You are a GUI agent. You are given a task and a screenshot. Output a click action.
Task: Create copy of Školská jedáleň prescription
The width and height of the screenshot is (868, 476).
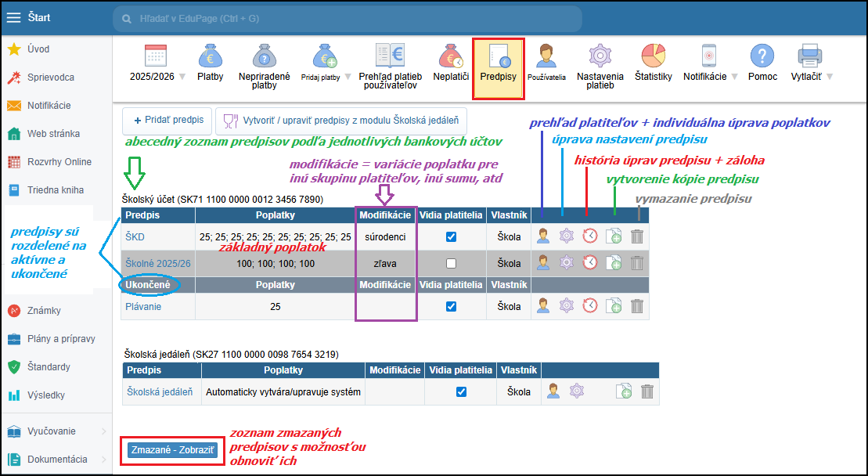tap(624, 391)
